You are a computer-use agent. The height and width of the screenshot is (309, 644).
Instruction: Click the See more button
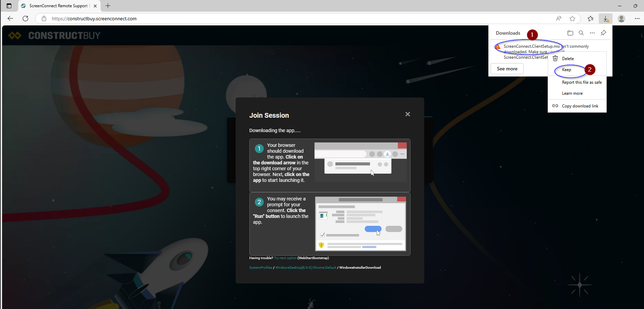click(507, 69)
